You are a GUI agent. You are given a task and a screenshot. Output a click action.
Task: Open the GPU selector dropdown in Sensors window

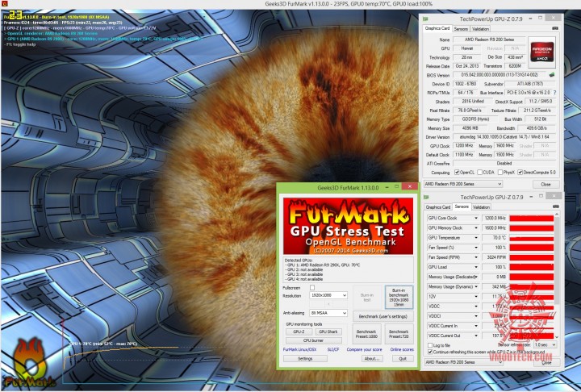tap(463, 362)
